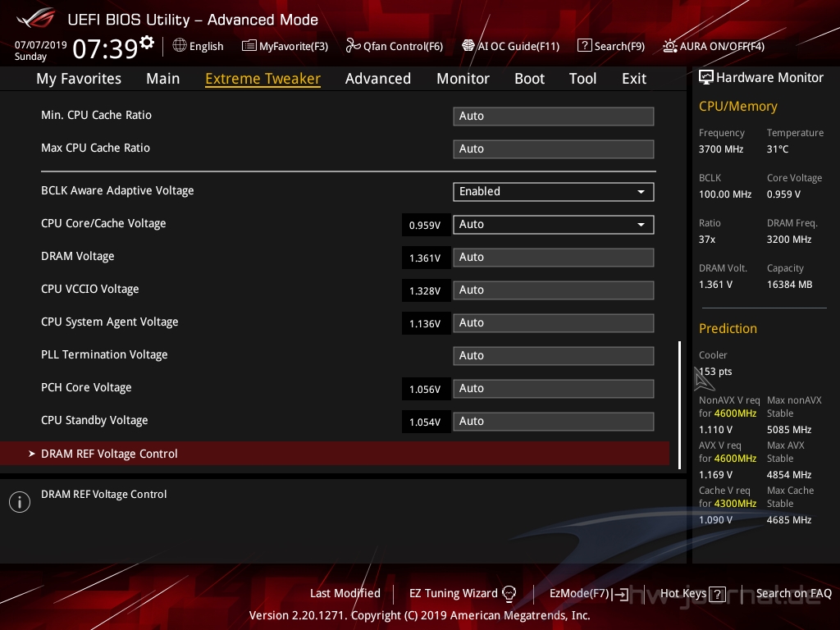Click Last Modified button

[x=345, y=593]
